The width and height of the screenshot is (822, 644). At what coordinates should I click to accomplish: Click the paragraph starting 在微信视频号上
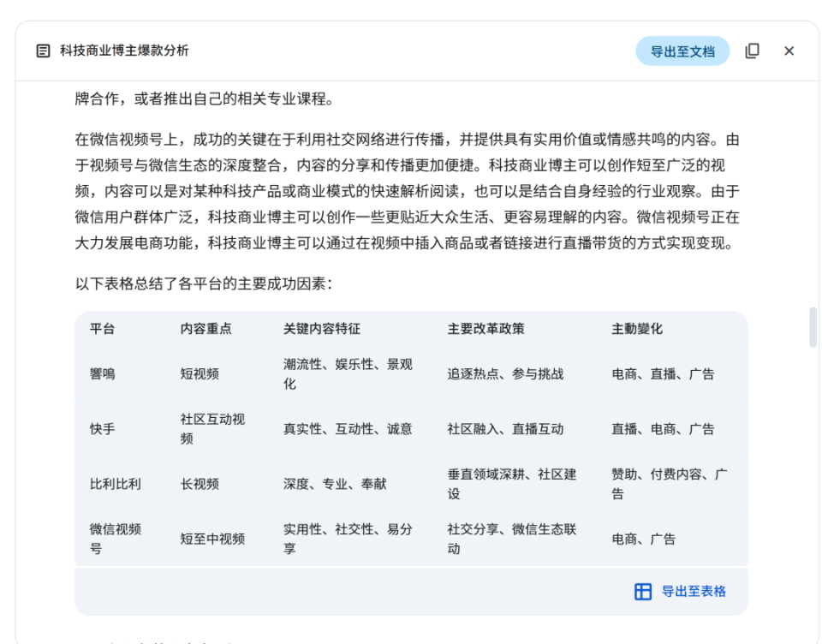pyautogui.click(x=408, y=192)
